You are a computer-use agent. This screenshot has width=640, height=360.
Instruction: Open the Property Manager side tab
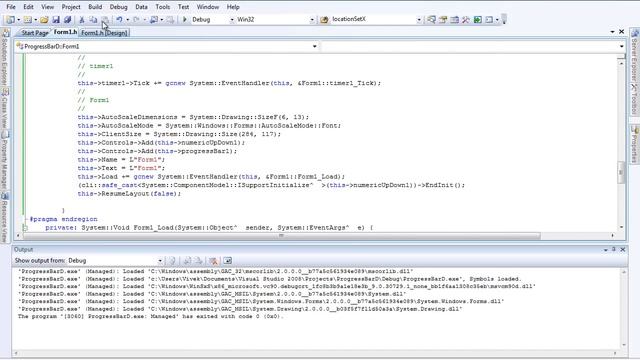coord(4,161)
